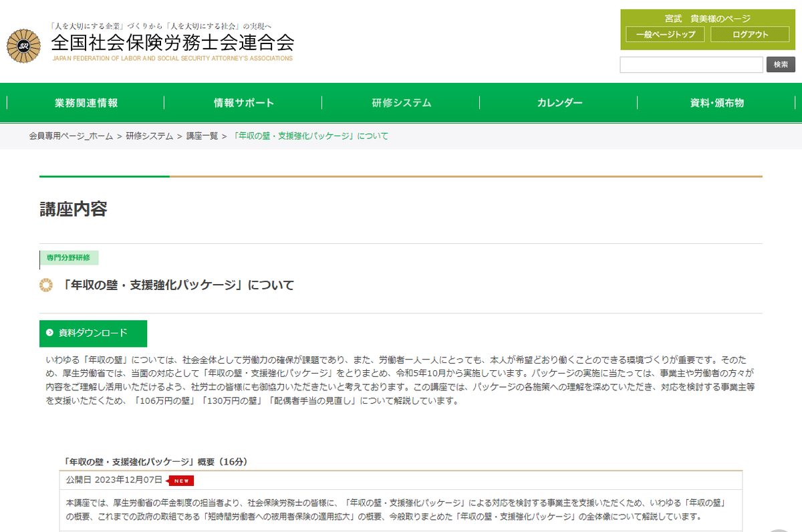The width and height of the screenshot is (802, 532).
Task: Click the lecture summary beginning 本講座では
Action: (x=396, y=509)
